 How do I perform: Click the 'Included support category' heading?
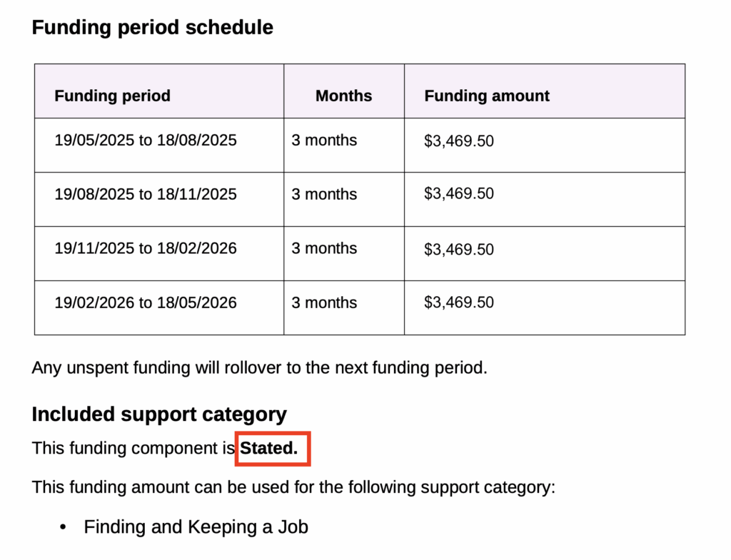(x=159, y=414)
